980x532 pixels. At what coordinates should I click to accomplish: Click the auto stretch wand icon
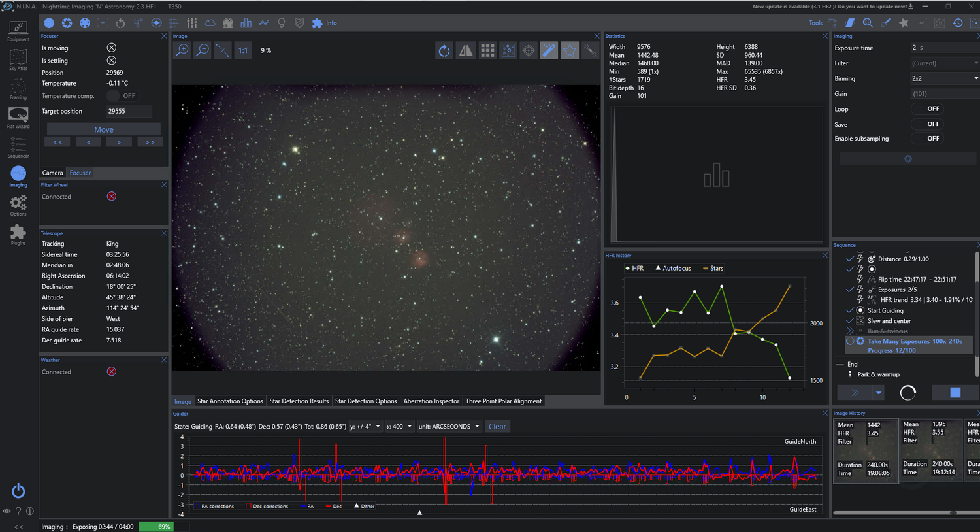point(549,50)
